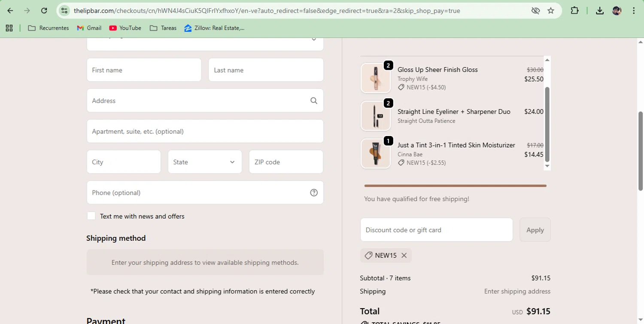
Task: Focus the ZIP code field
Action: (x=286, y=162)
